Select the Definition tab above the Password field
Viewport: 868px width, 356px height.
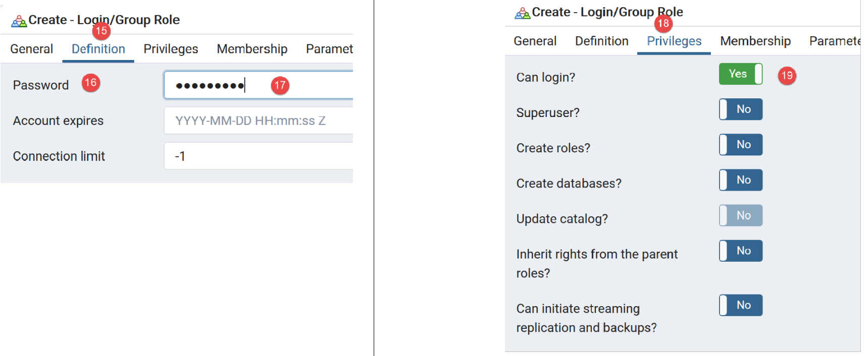click(x=98, y=49)
